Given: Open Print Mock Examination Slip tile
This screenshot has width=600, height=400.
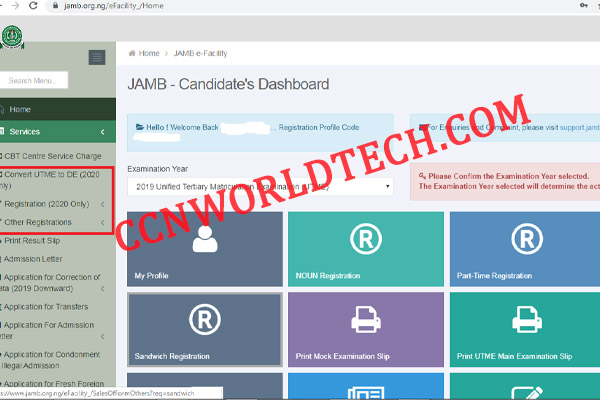Looking at the screenshot, I should (x=366, y=330).
